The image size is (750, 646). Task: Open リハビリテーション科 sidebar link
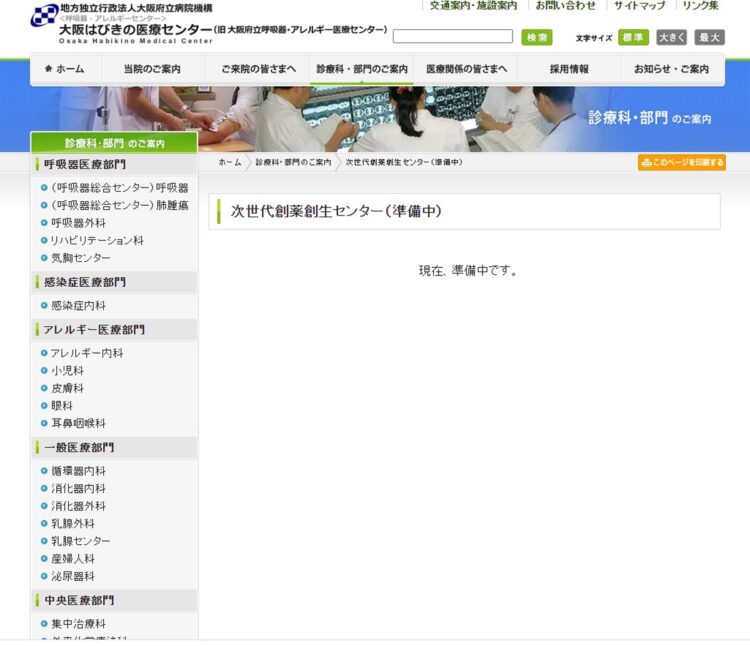coord(97,241)
